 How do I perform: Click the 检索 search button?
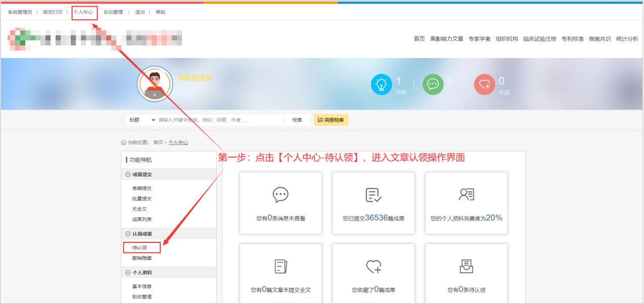click(x=297, y=120)
